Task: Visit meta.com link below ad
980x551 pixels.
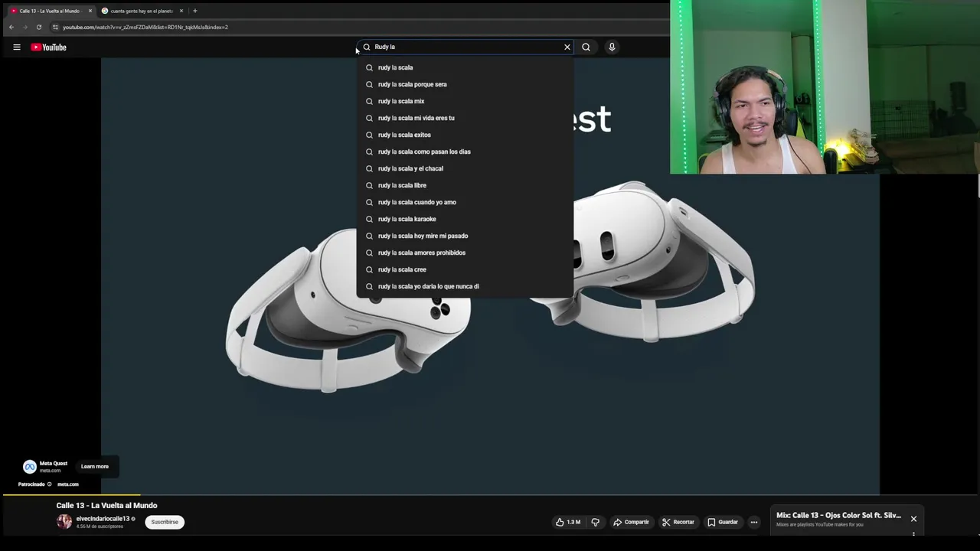Action: (x=68, y=484)
